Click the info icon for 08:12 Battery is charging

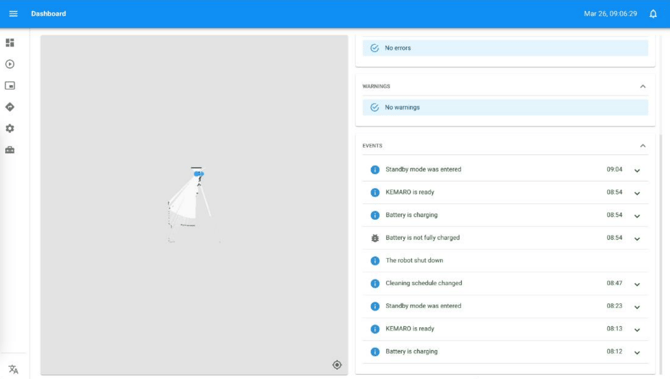click(375, 352)
